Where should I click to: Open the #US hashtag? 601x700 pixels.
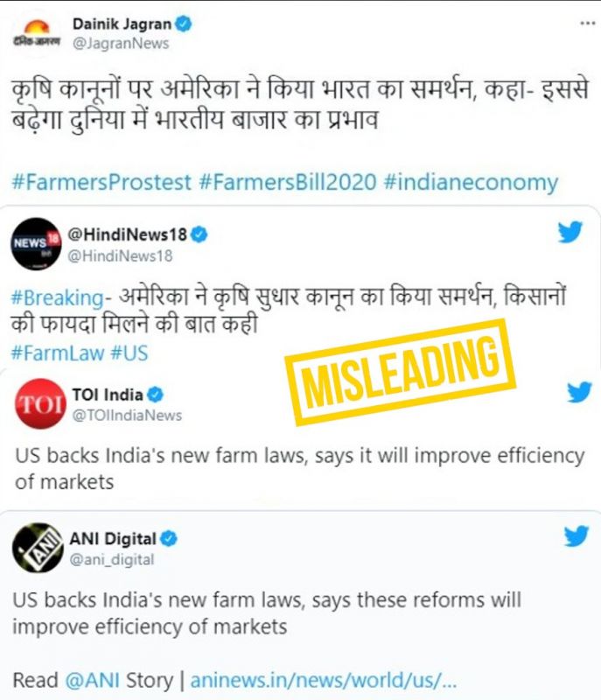129,353
